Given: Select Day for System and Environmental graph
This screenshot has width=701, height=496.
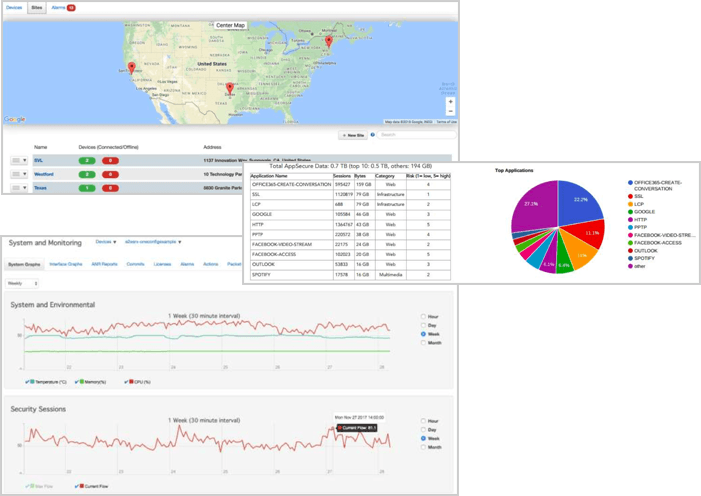Looking at the screenshot, I should click(423, 325).
